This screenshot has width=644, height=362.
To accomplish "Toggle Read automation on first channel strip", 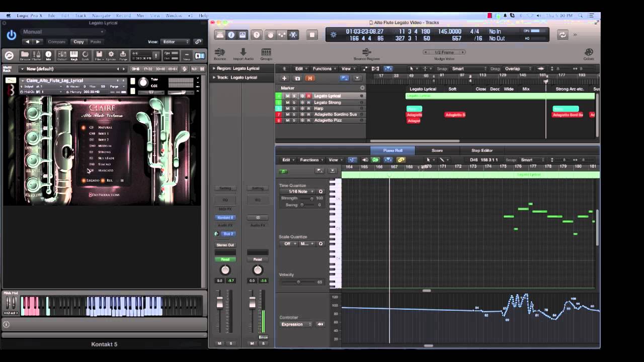I will pyautogui.click(x=225, y=259).
